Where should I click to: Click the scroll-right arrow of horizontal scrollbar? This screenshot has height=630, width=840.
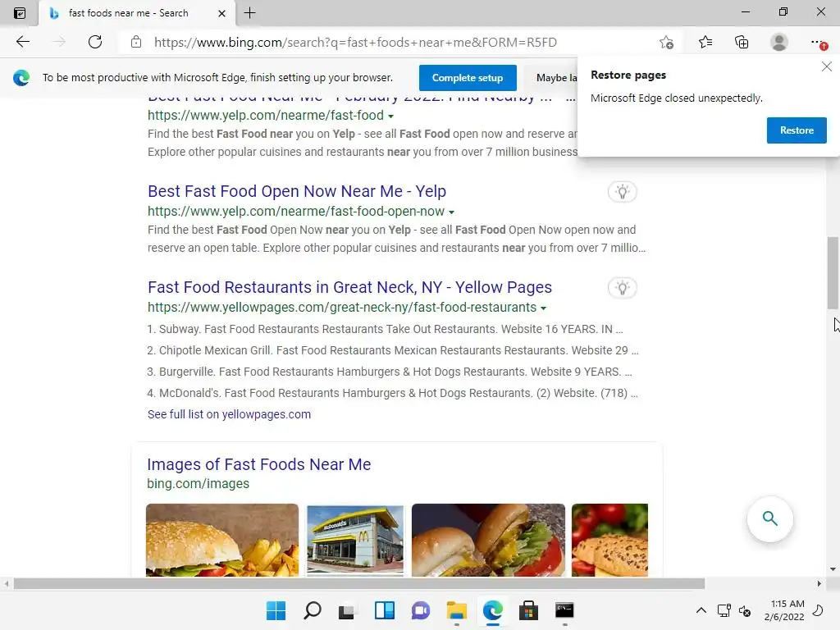[819, 583]
